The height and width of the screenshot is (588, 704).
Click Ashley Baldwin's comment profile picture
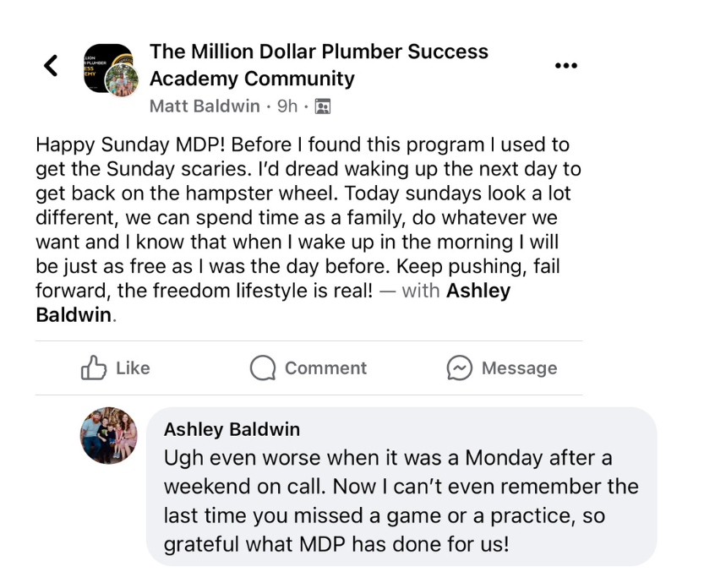point(108,435)
